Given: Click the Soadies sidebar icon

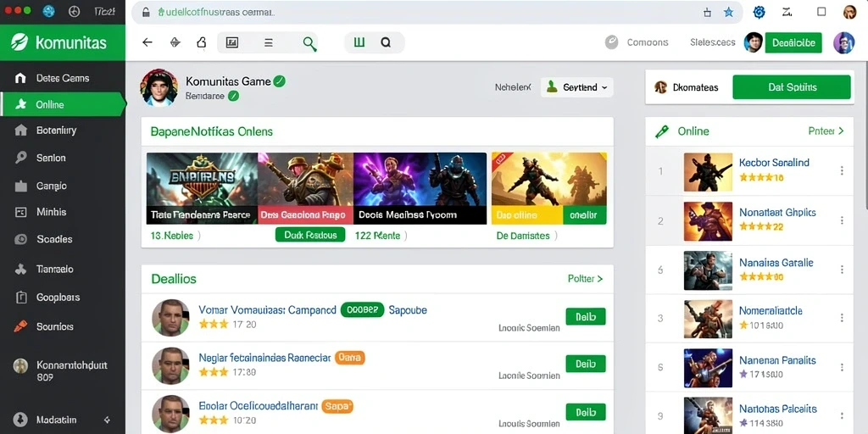Looking at the screenshot, I should coord(20,240).
